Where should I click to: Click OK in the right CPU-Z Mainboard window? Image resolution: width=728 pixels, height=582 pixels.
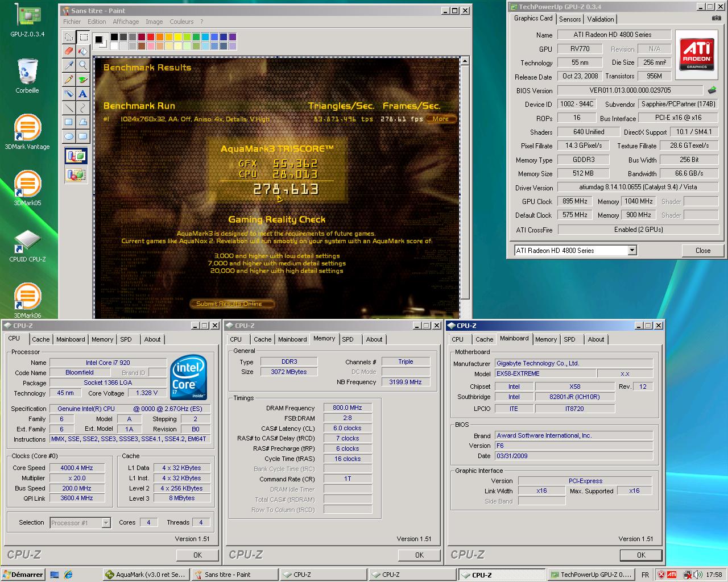(x=641, y=555)
